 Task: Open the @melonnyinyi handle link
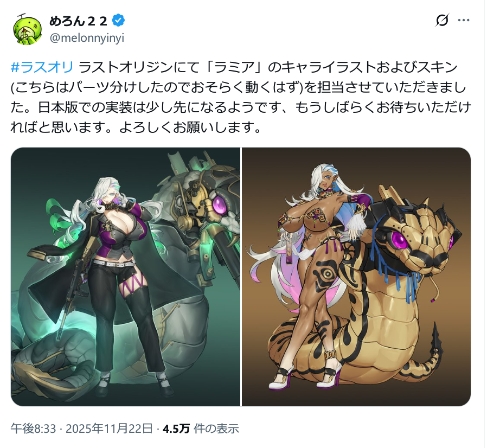(87, 38)
